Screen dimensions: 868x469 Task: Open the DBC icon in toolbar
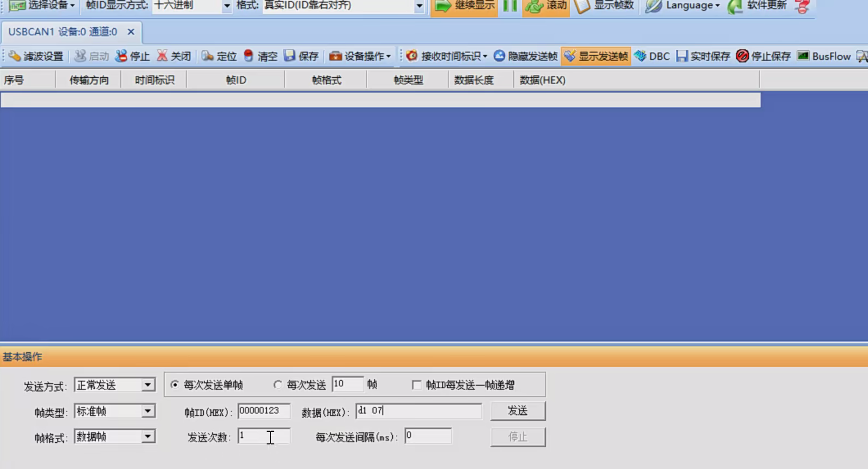pos(640,56)
